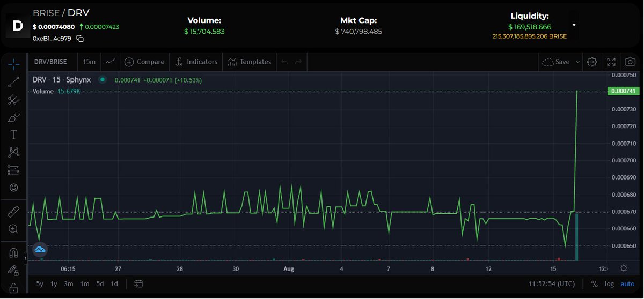Viewport: 644px width, 299px height.
Task: Click the Aug date label on time axis
Action: 289,268
